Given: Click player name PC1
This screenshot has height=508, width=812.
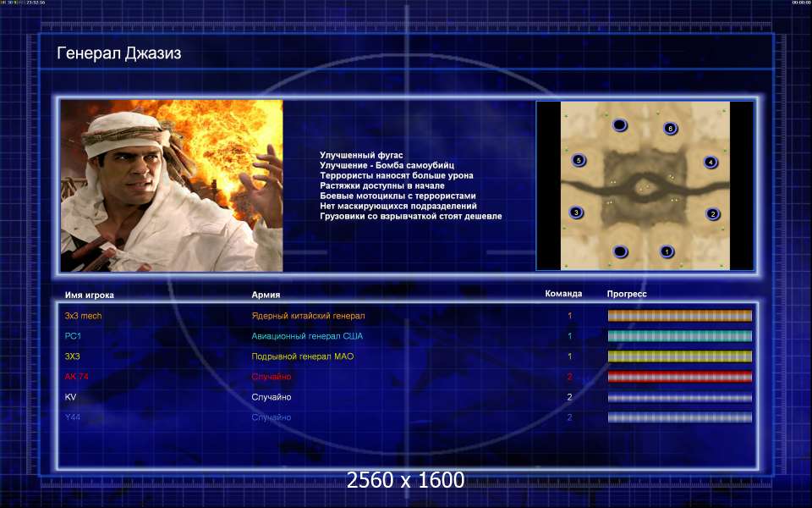Looking at the screenshot, I should click(x=74, y=336).
